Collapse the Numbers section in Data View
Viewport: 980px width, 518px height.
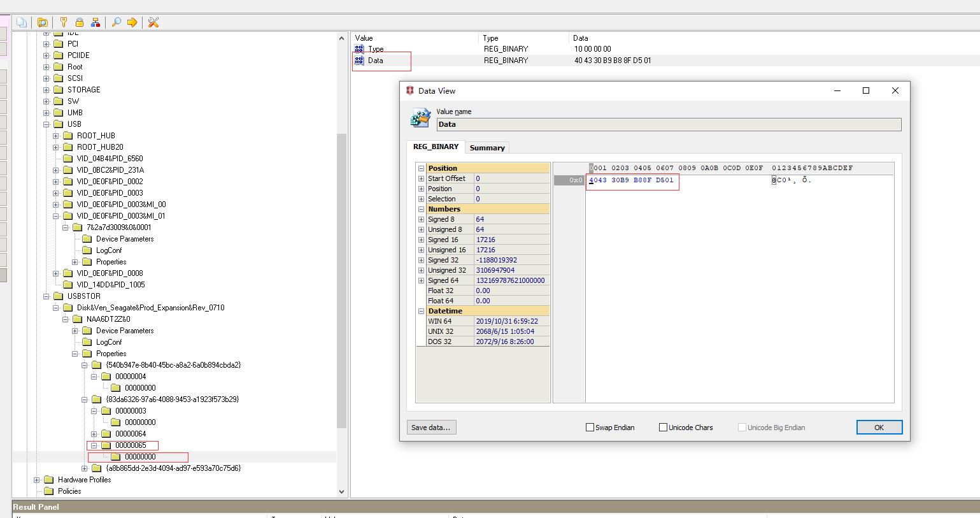421,209
